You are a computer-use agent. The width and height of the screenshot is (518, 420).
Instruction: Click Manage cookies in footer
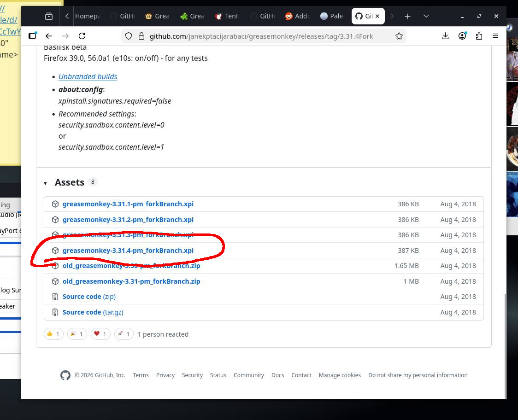tap(340, 375)
